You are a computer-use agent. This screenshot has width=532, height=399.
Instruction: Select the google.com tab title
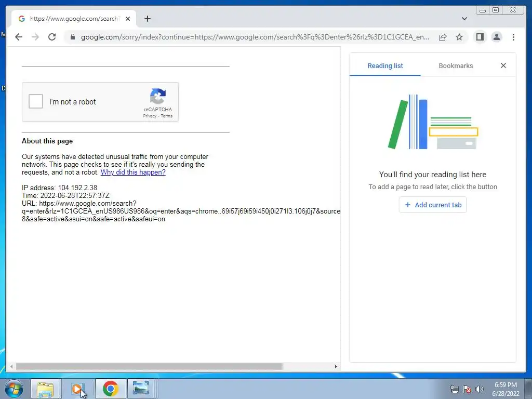[74, 19]
